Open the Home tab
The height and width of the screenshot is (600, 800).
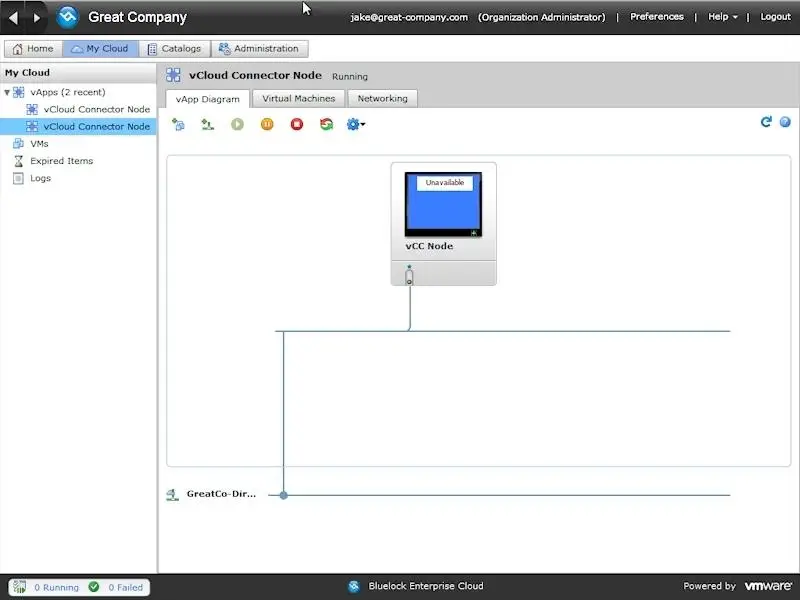click(x=33, y=48)
